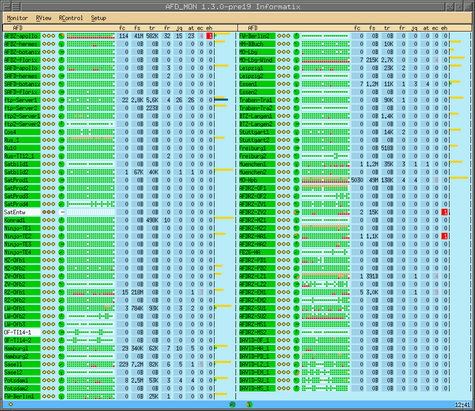Click the red error flag on AFDRZ-HA1 row

[x=444, y=236]
